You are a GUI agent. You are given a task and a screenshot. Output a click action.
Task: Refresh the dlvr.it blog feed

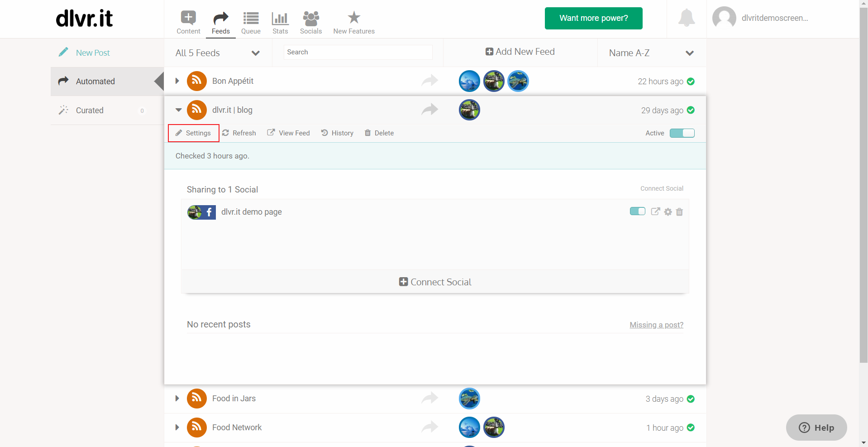pyautogui.click(x=239, y=133)
